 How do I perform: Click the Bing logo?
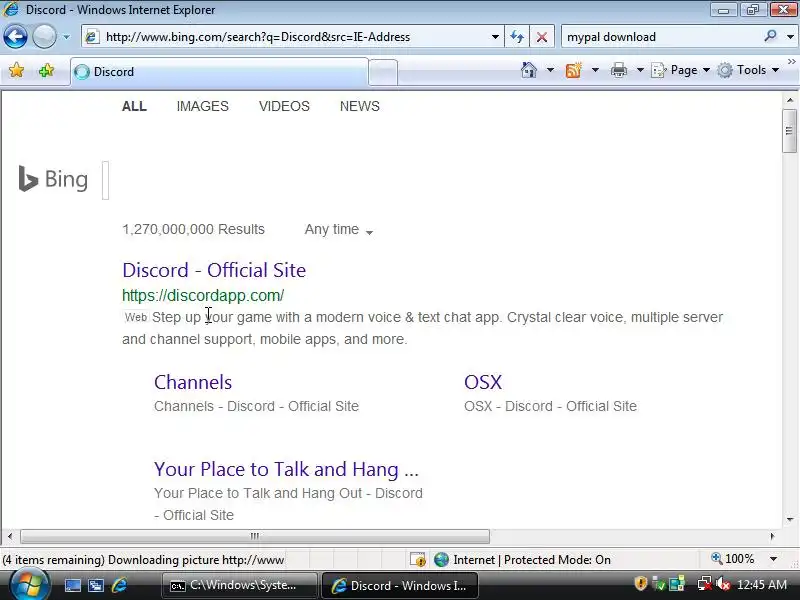(53, 179)
